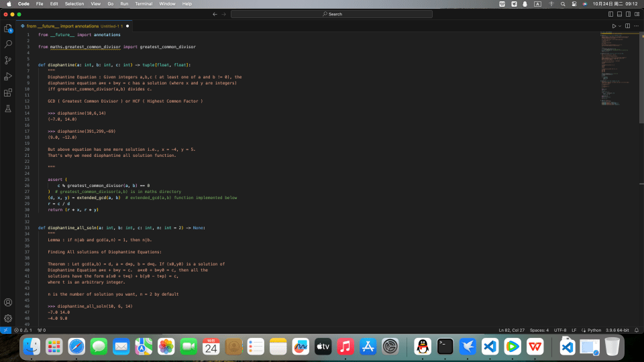Click the Search command center field
Image resolution: width=644 pixels, height=362 pixels.
click(331, 14)
